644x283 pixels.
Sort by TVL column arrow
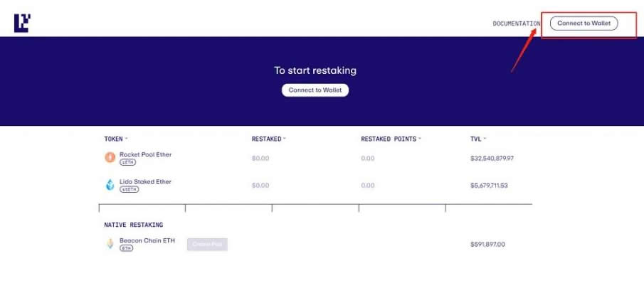coord(485,139)
